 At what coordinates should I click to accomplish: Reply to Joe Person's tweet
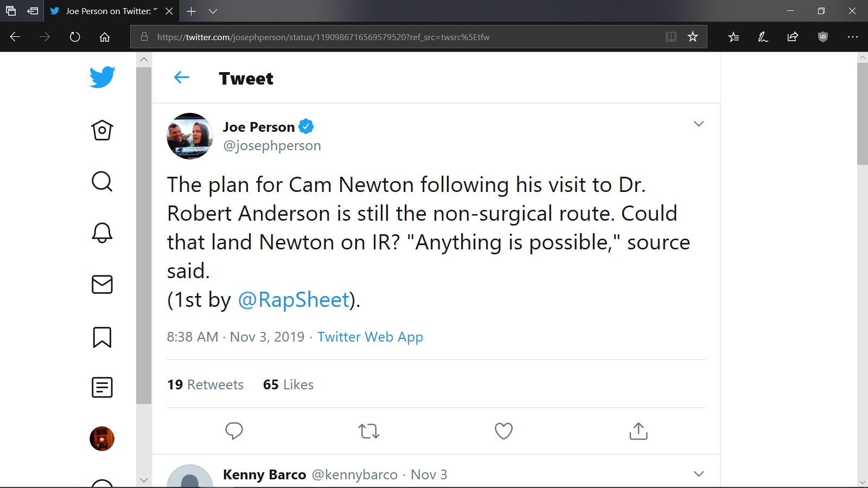pos(234,431)
